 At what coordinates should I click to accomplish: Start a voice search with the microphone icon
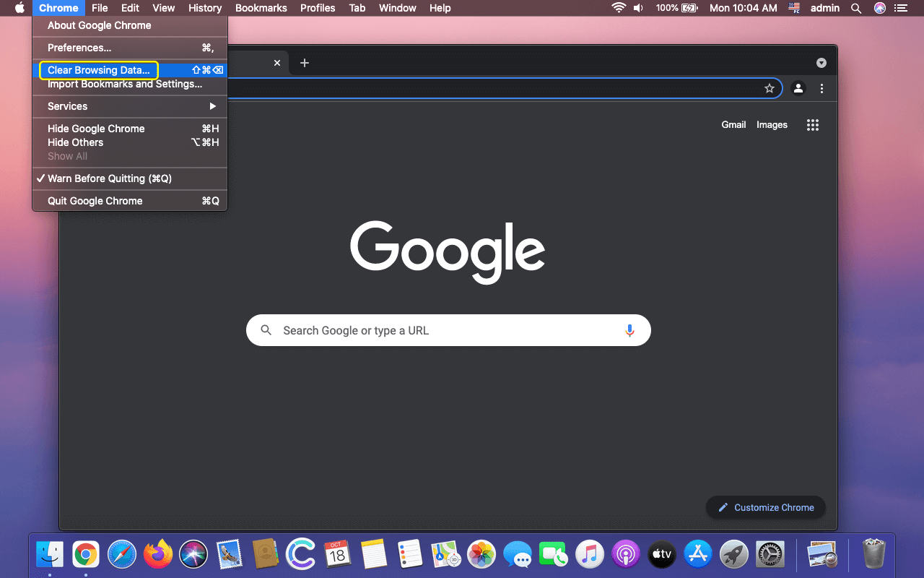click(x=629, y=329)
